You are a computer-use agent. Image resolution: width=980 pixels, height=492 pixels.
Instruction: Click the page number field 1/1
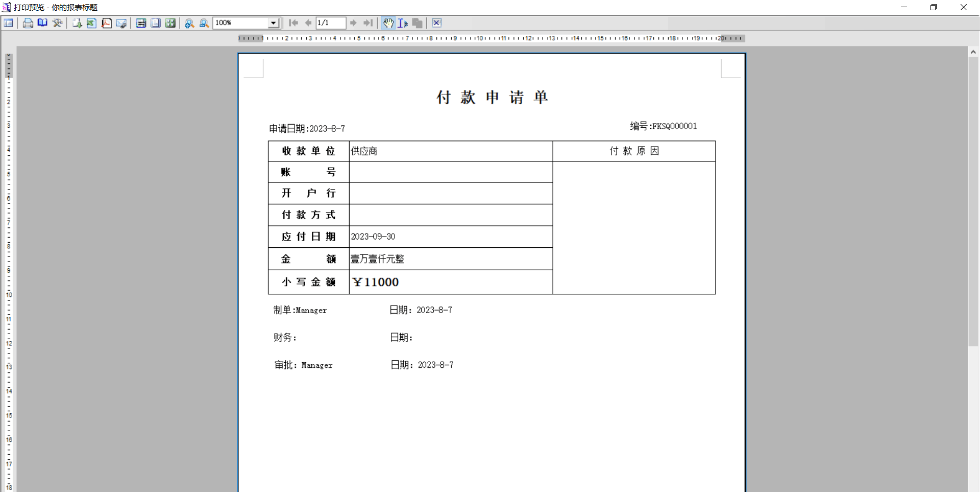pyautogui.click(x=330, y=23)
